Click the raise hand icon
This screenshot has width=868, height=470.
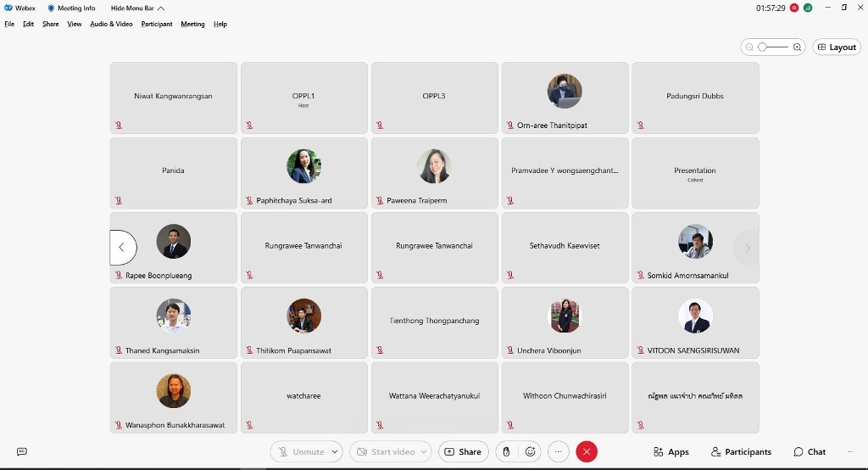pyautogui.click(x=506, y=452)
